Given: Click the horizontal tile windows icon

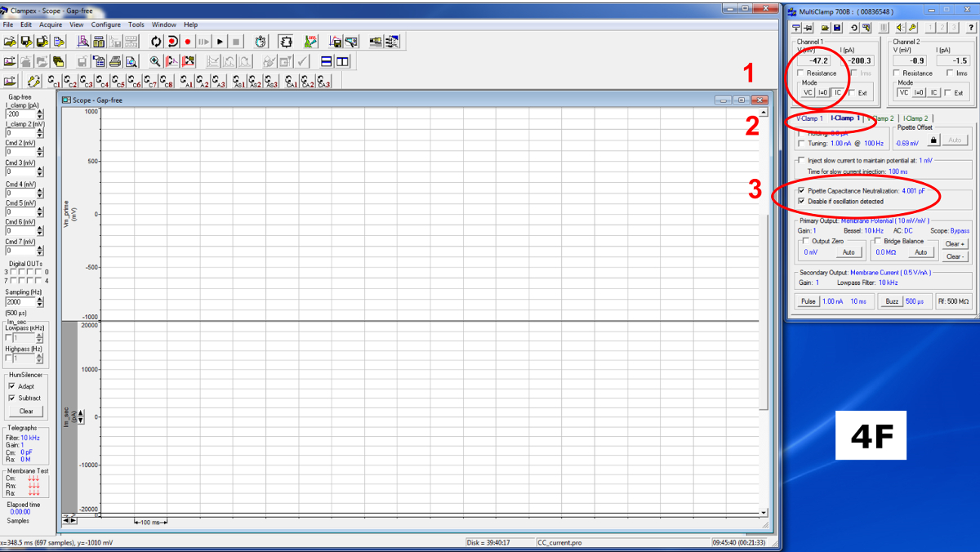Looking at the screenshot, I should [326, 61].
